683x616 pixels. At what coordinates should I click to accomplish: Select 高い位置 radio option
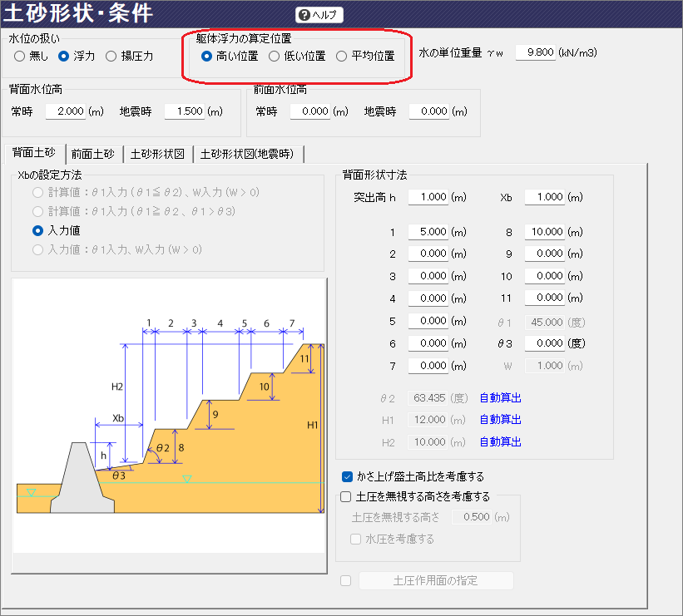click(208, 57)
